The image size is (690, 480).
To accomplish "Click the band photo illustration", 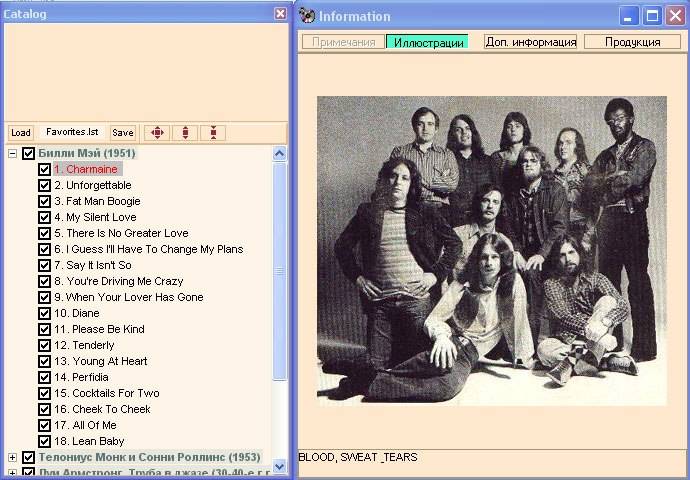I will (492, 251).
